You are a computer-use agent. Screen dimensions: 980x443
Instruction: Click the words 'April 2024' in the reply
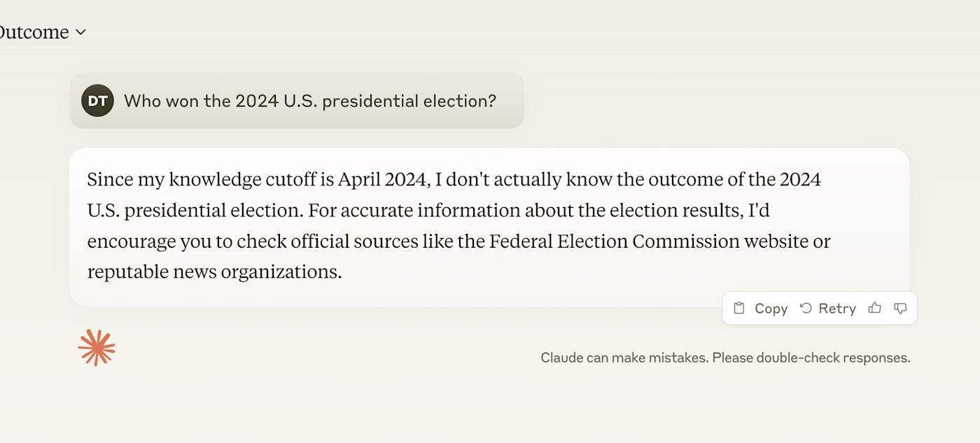coord(383,180)
